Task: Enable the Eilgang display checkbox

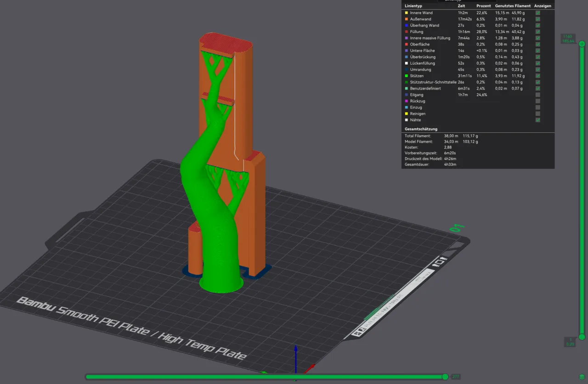Action: pyautogui.click(x=537, y=95)
